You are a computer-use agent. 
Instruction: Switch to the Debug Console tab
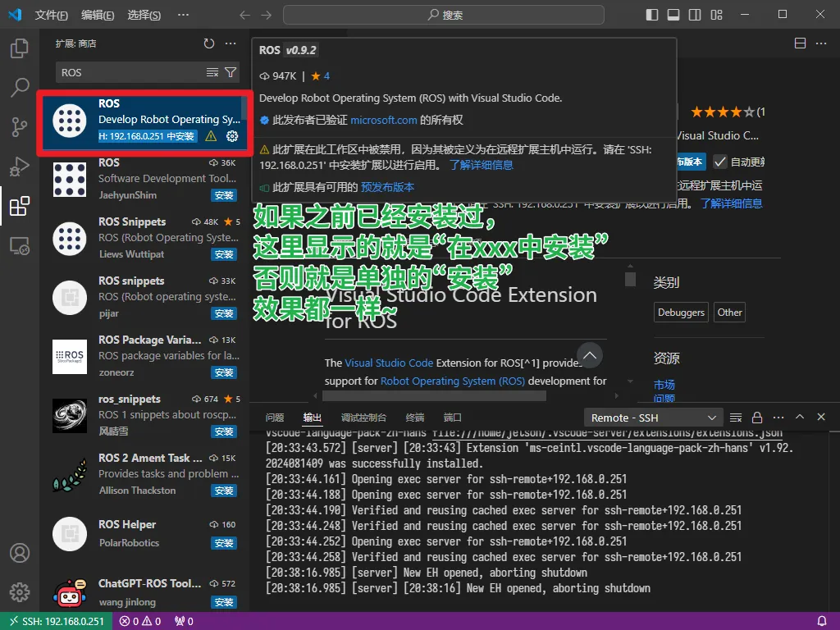pos(363,418)
